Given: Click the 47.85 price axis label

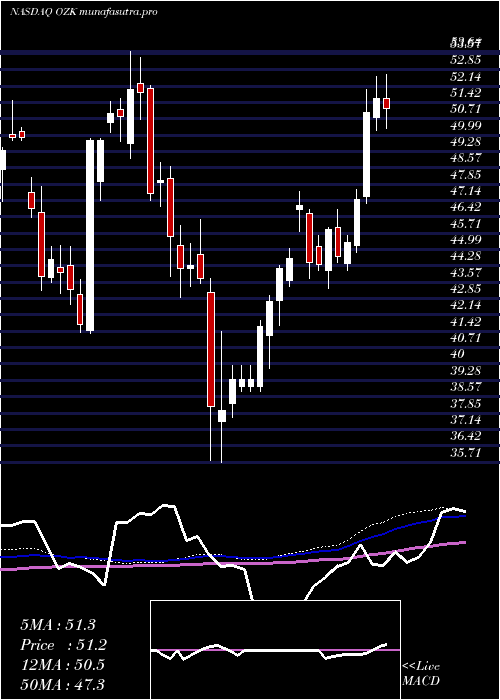Looking at the screenshot, I should (466, 175).
